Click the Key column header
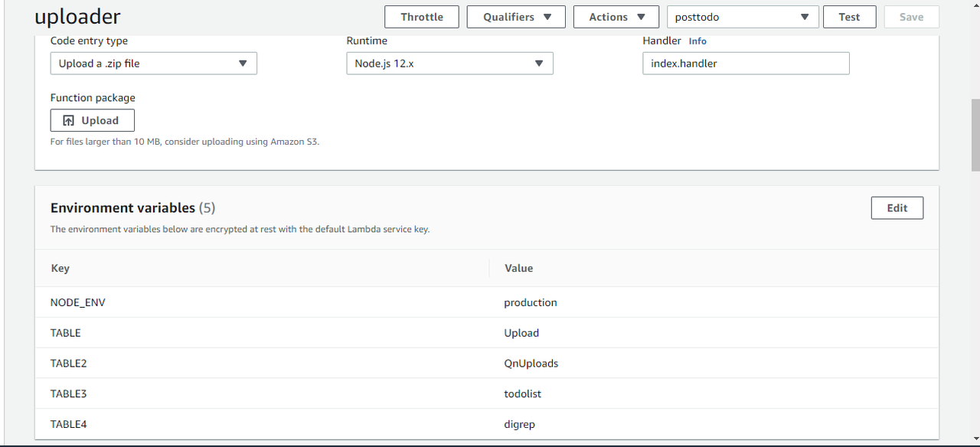 60,268
